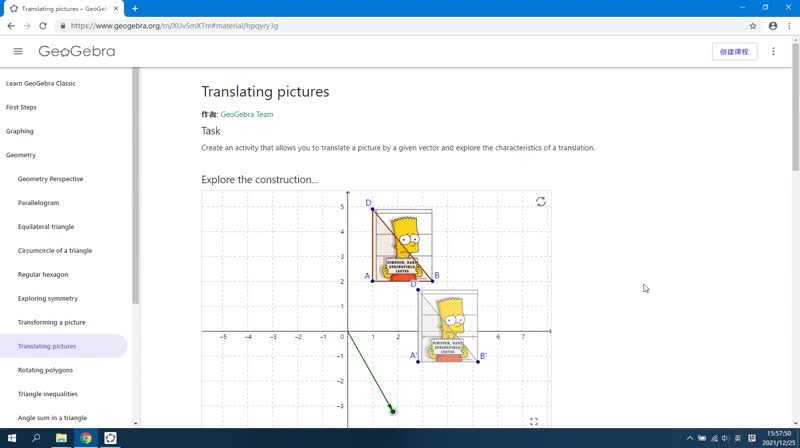
Task: Open Windows taskbar search
Action: (x=36, y=438)
